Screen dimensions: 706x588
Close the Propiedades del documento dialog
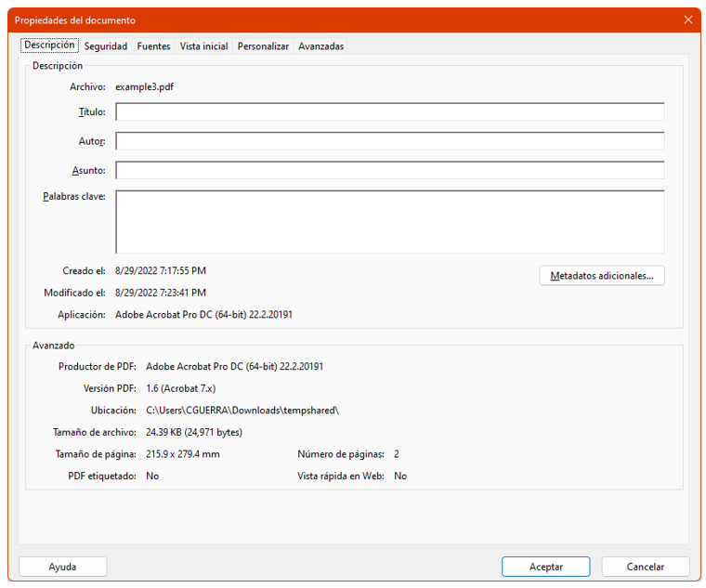[687, 20]
